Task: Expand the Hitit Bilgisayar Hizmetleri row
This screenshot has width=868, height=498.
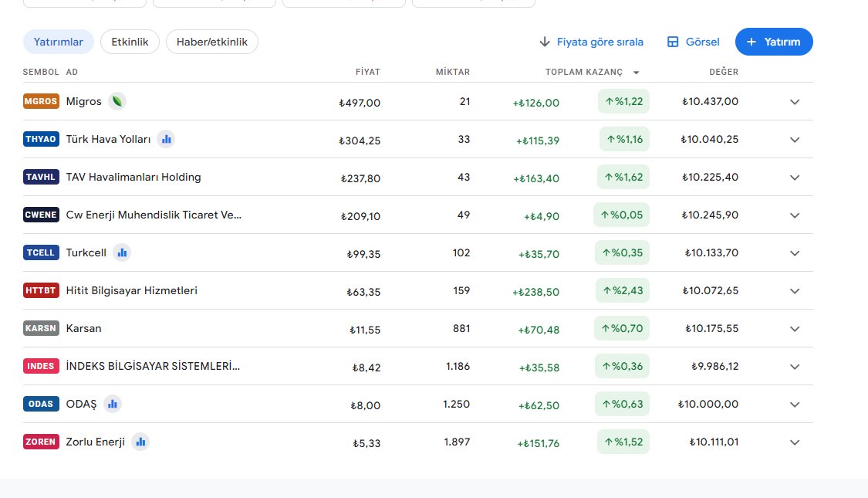Action: tap(795, 291)
